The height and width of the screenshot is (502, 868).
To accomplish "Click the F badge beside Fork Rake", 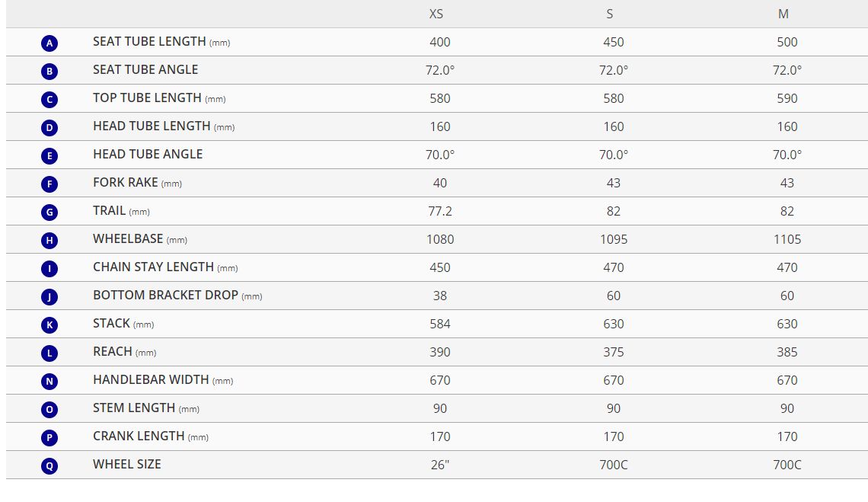I will [x=49, y=184].
